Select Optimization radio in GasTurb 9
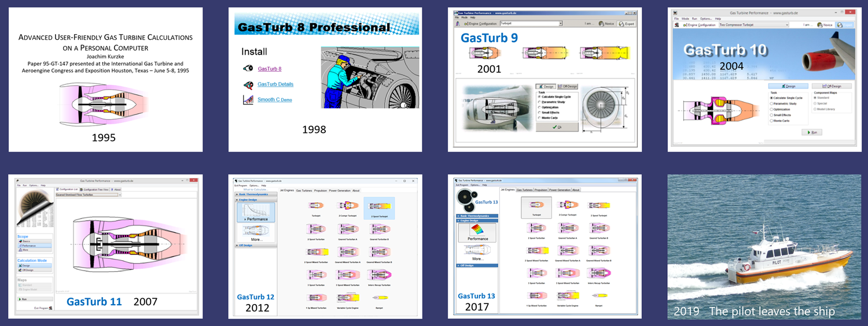Screen dimensions: 868x326 (x=549, y=108)
